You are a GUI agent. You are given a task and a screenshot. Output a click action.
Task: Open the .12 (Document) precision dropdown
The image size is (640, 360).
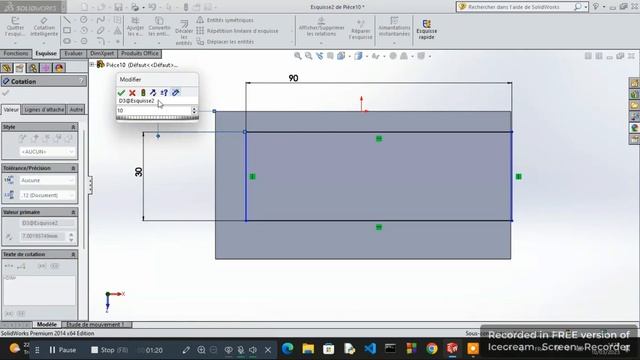point(48,196)
